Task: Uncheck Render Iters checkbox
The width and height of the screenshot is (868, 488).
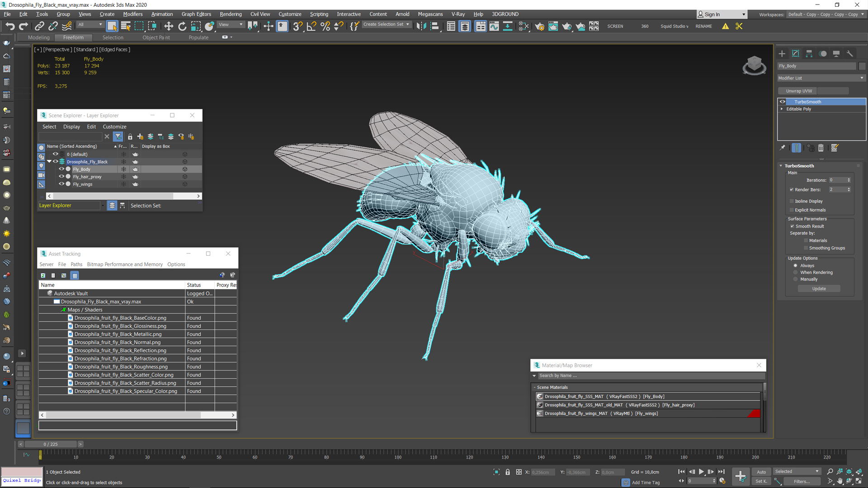Action: pos(792,189)
